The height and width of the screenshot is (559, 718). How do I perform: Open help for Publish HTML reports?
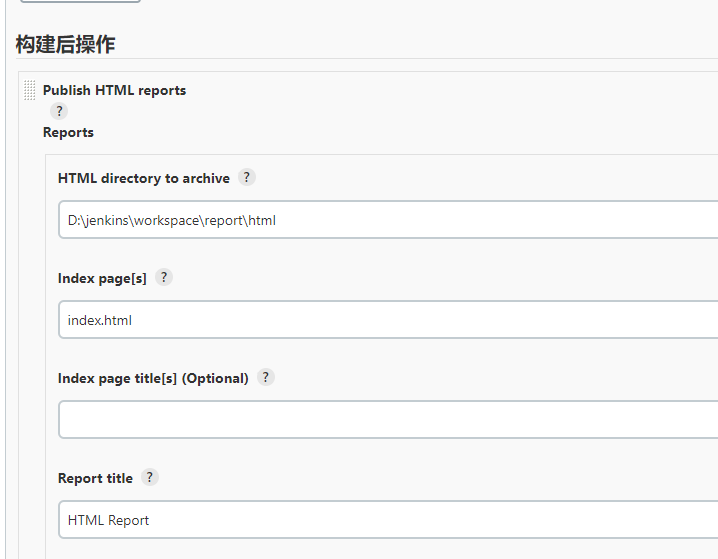(59, 111)
